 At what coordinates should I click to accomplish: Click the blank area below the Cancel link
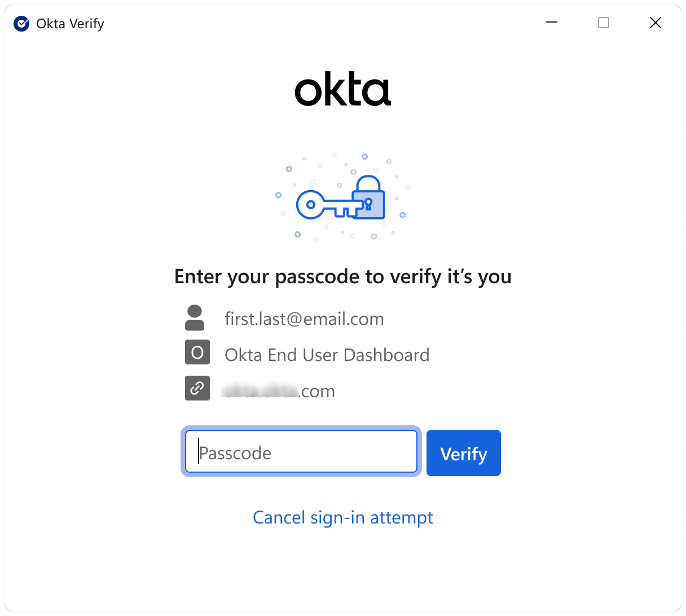(342, 570)
